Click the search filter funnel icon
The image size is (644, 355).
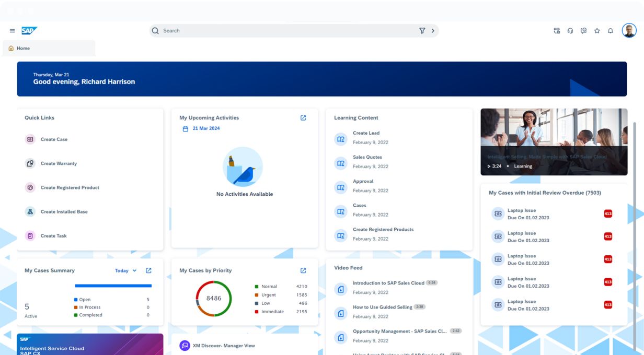(422, 31)
